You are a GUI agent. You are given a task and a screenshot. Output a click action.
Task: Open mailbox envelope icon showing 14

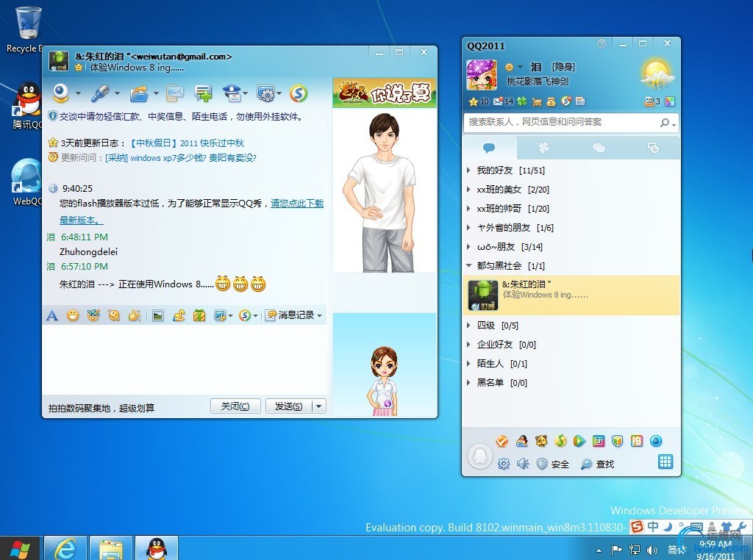(498, 101)
